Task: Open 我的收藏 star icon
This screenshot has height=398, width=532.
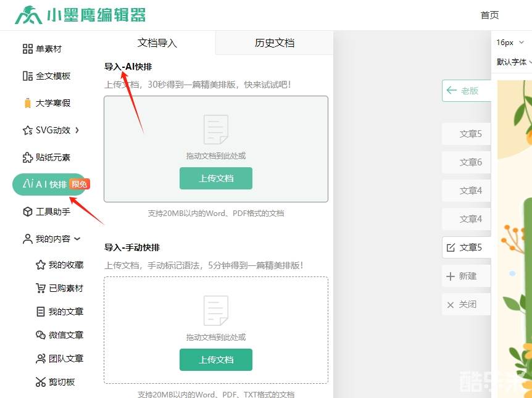Action: (x=41, y=265)
